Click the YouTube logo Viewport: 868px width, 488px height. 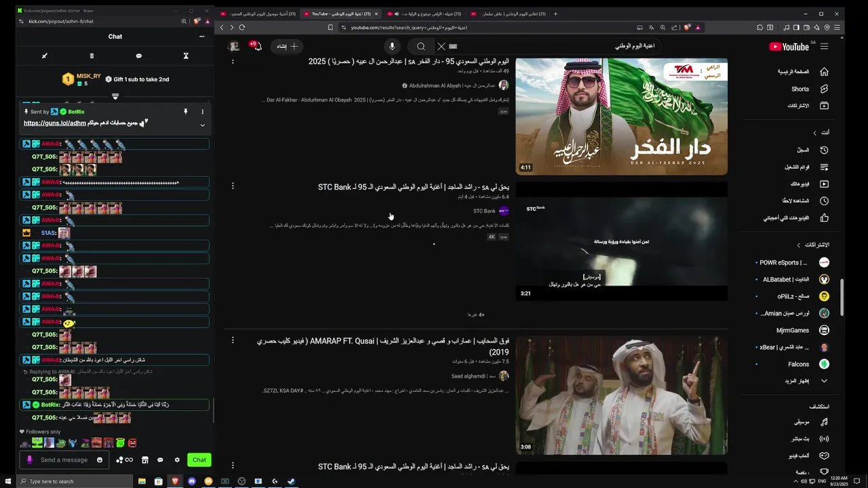(789, 47)
